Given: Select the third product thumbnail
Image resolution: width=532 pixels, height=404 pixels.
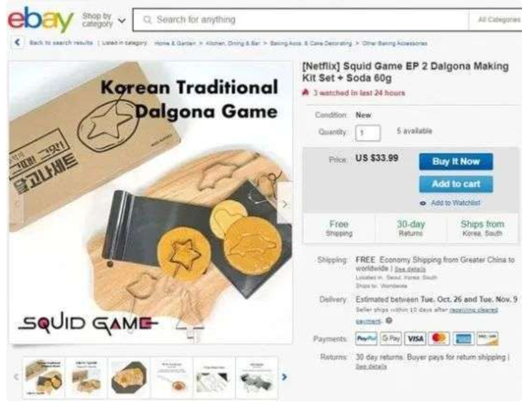Looking at the screenshot, I should pos(129,377).
